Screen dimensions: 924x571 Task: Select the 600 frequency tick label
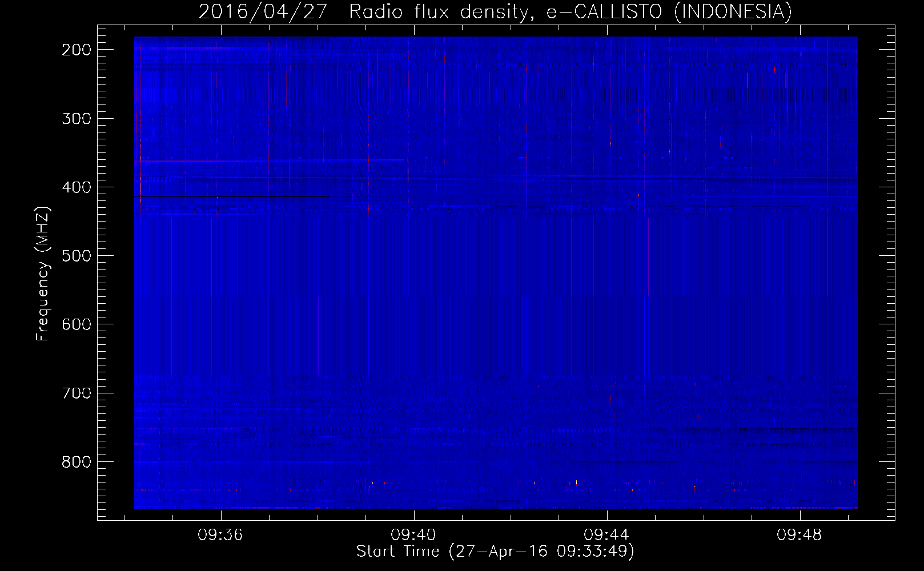[x=77, y=324]
